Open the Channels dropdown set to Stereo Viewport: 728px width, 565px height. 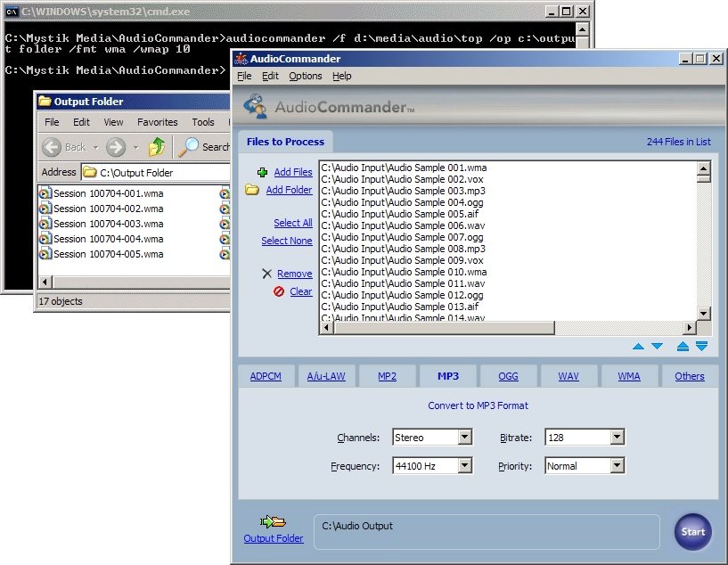coord(464,438)
